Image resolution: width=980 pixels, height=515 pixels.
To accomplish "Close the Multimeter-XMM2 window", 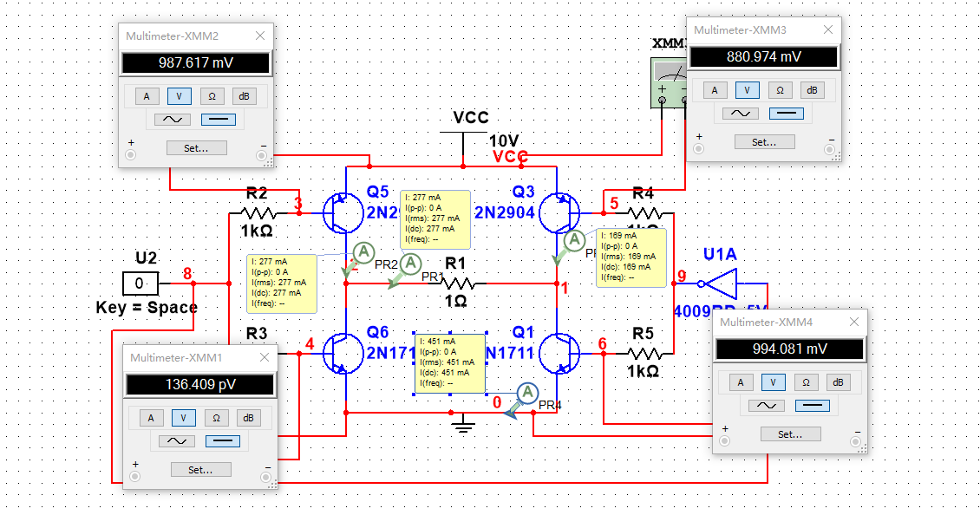I will pos(260,36).
